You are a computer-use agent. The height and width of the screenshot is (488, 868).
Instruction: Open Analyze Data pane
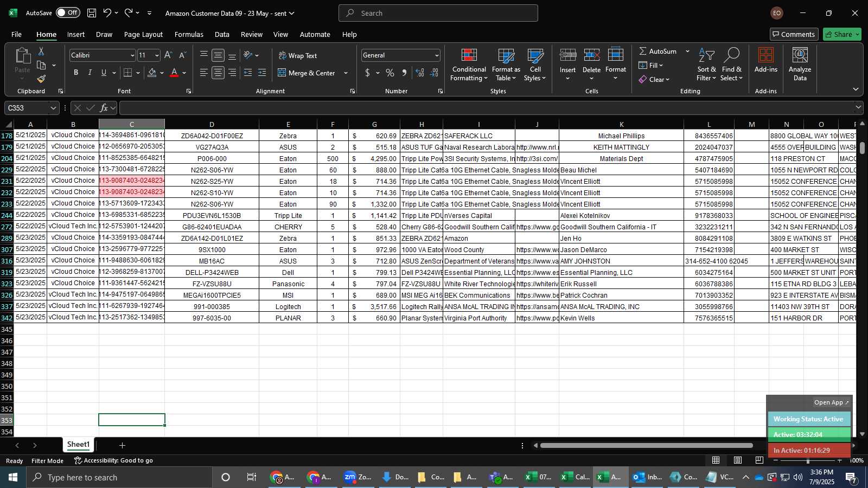click(800, 65)
